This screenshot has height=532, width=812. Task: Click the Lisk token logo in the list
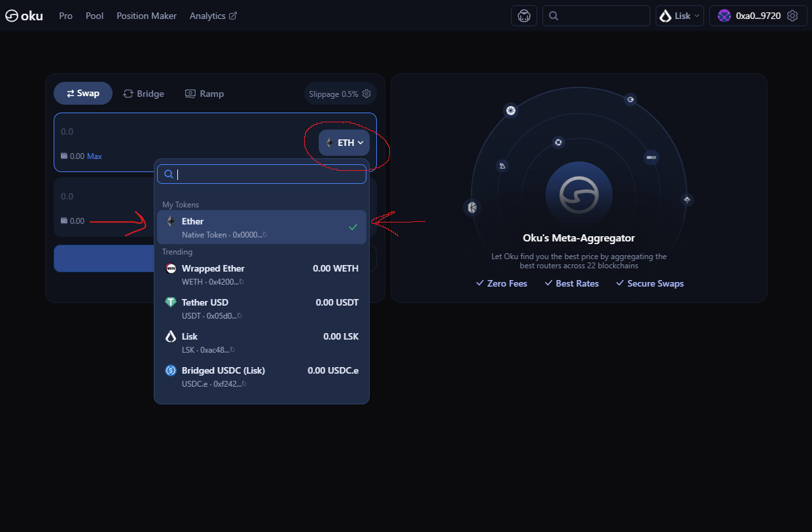tap(171, 336)
